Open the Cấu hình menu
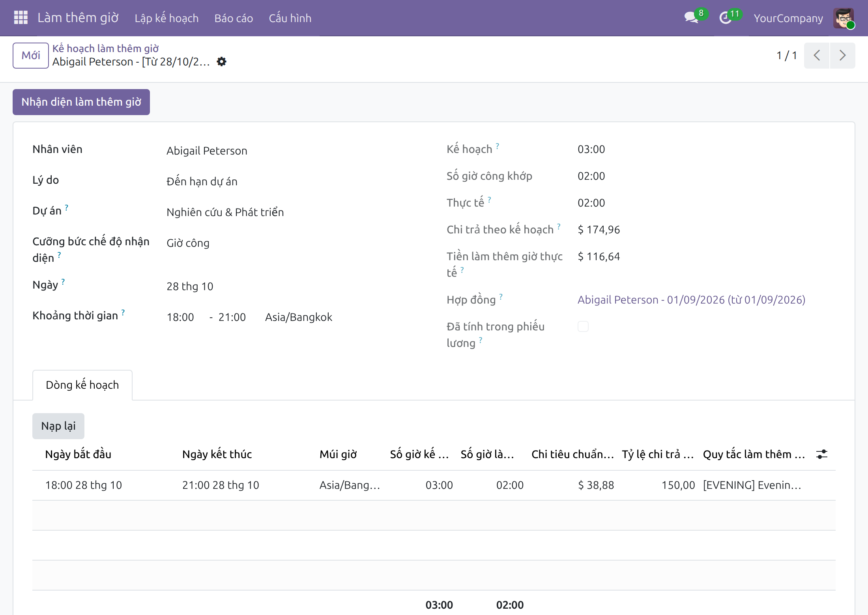The width and height of the screenshot is (868, 615). tap(290, 18)
